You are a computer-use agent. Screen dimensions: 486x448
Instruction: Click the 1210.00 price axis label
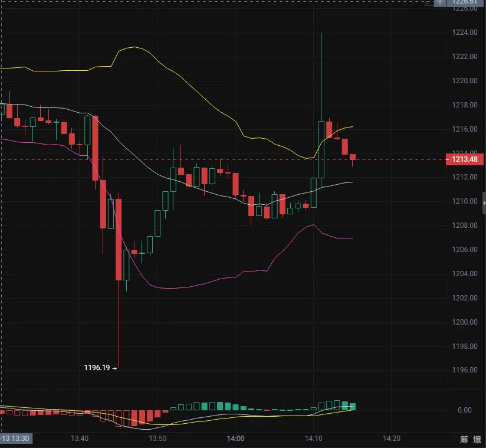465,201
